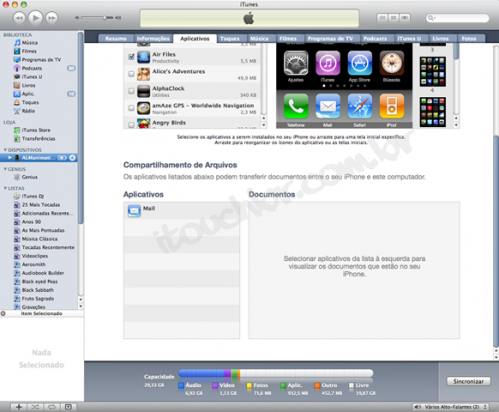The image size is (499, 412).
Task: Open Vários Alto-Falantes speaker dropdown
Action: pyautogui.click(x=451, y=407)
